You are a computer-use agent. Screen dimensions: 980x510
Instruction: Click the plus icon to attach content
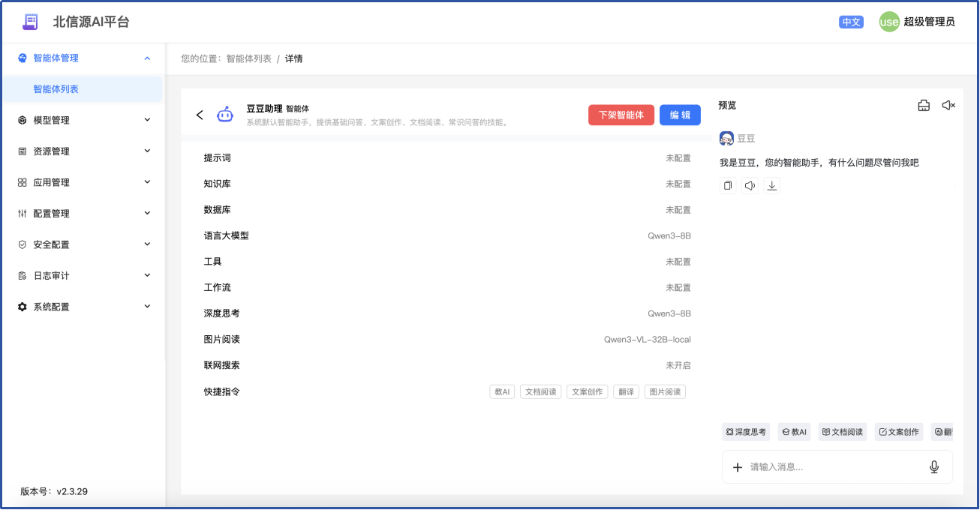coord(738,466)
